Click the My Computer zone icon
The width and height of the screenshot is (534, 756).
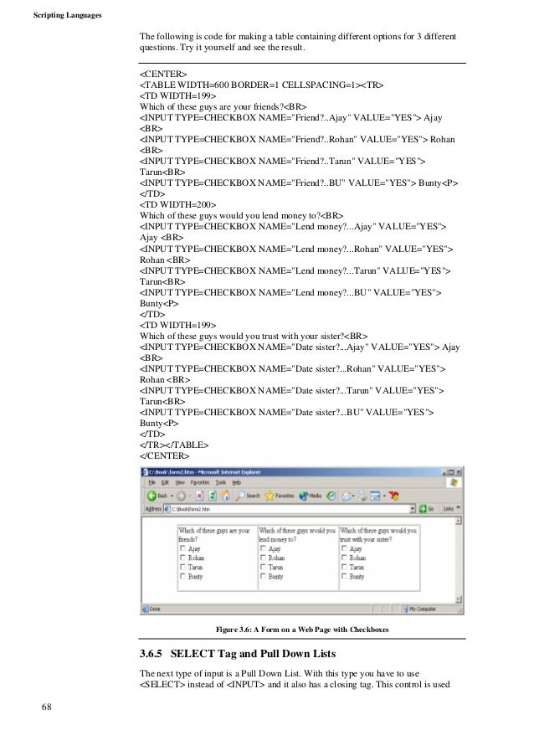(406, 609)
